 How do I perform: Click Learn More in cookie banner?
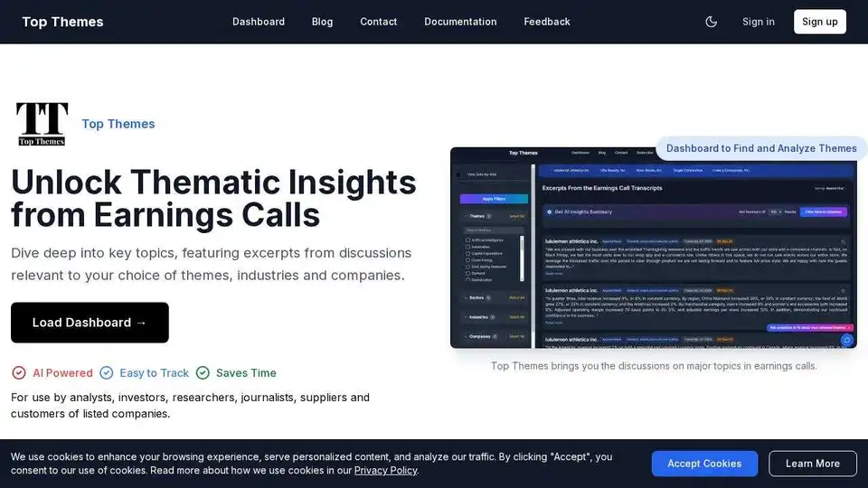813,464
